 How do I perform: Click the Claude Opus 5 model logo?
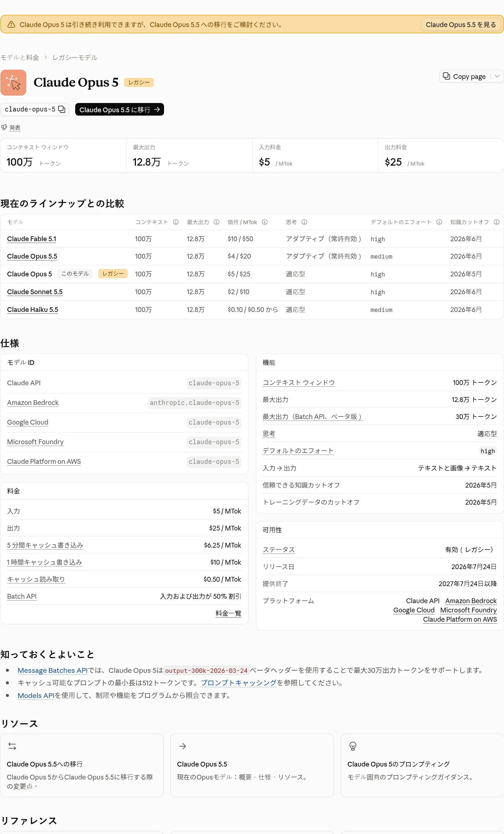13,83
